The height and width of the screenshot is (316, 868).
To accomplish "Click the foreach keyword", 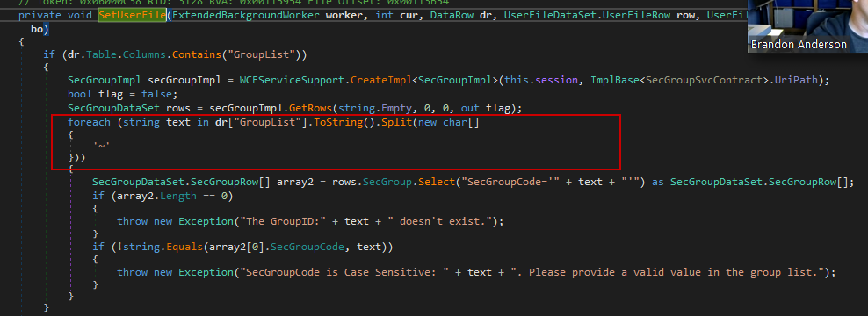I will 89,122.
